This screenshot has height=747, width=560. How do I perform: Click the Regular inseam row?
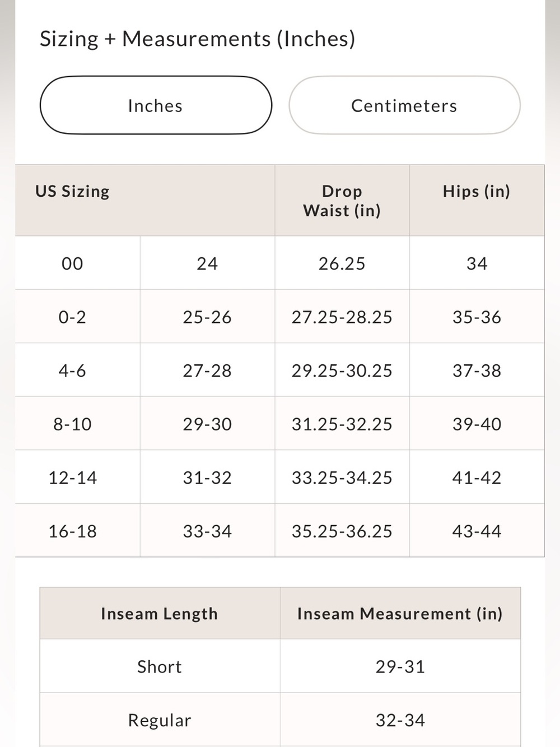coord(280,720)
